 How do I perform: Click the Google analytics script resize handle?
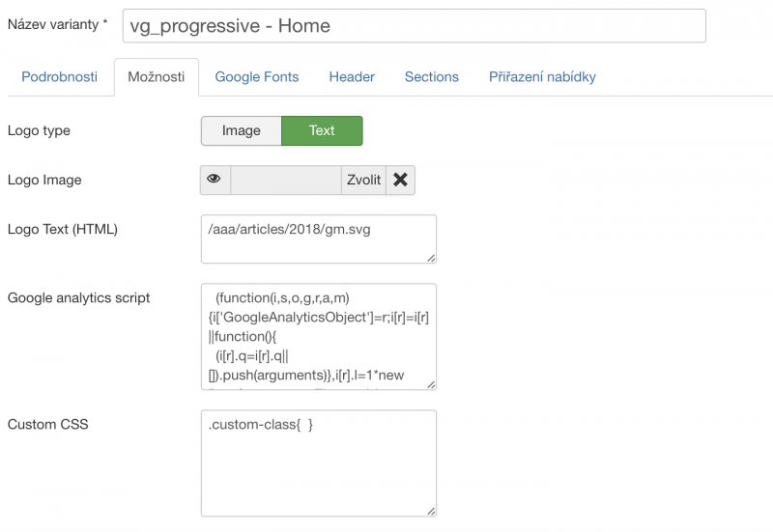pyautogui.click(x=431, y=385)
